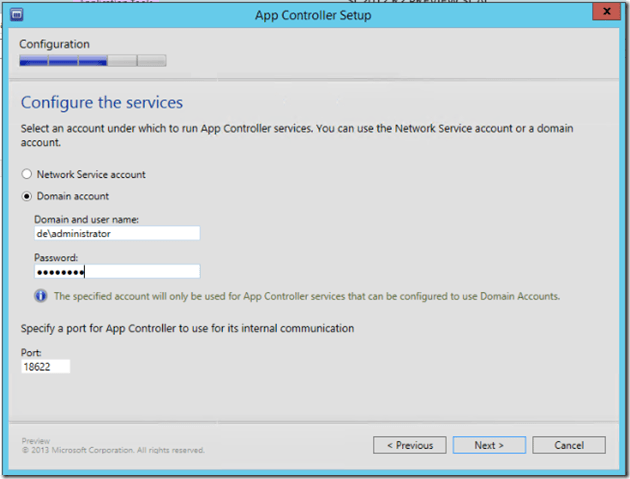Click the Configuration progress bar
Viewport: 630px width, 479px height.
pos(93,61)
